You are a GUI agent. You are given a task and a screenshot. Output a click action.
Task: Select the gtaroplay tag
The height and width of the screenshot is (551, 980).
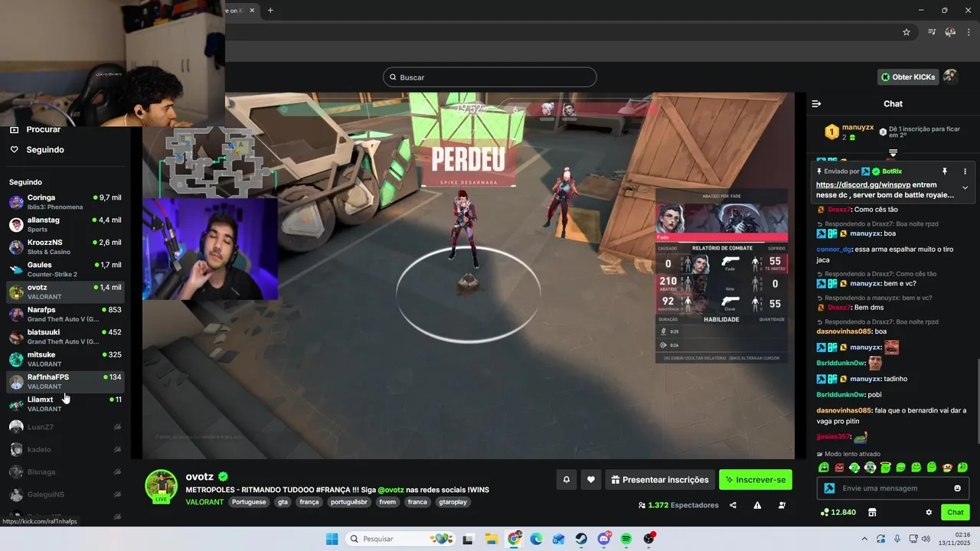451,502
